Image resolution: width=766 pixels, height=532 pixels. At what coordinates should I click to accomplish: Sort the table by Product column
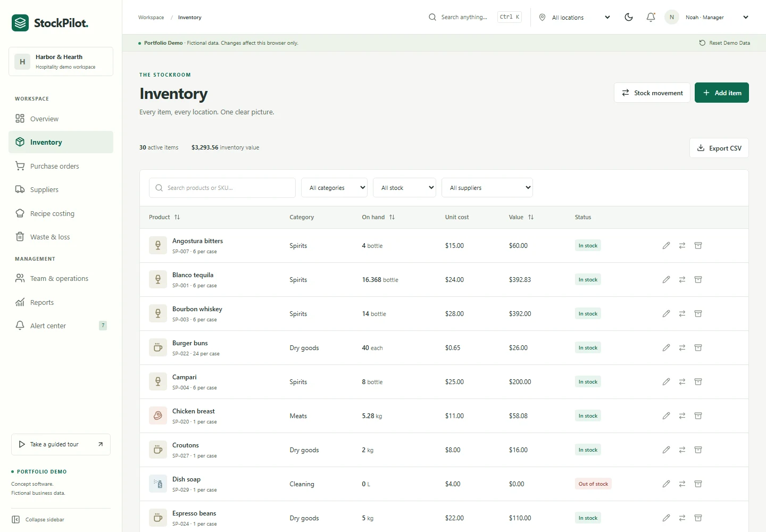tap(164, 217)
